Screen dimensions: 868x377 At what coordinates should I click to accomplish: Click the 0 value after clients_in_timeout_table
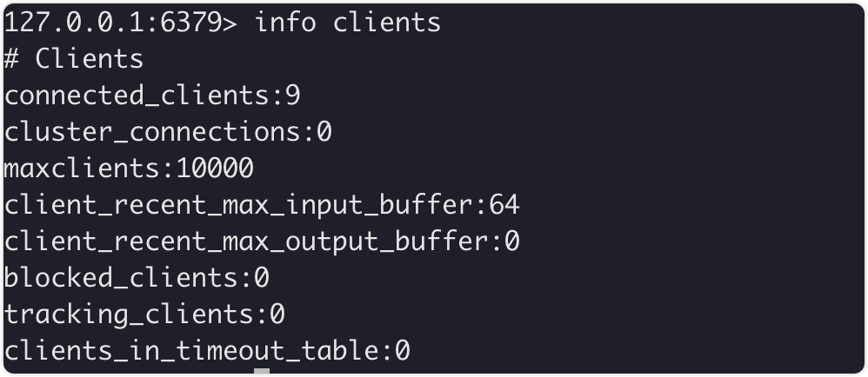point(402,351)
